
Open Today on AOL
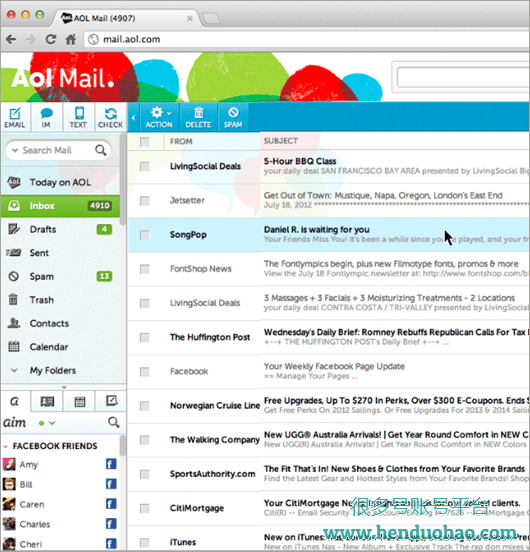coord(61,182)
